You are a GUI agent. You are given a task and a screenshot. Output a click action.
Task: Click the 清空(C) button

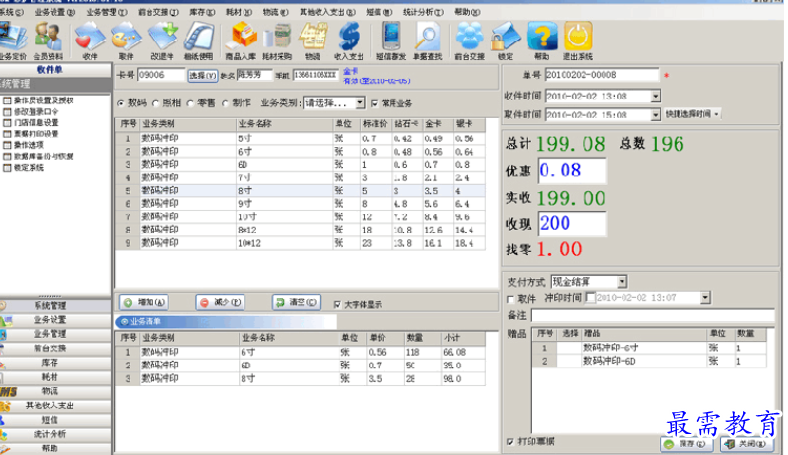tap(297, 302)
